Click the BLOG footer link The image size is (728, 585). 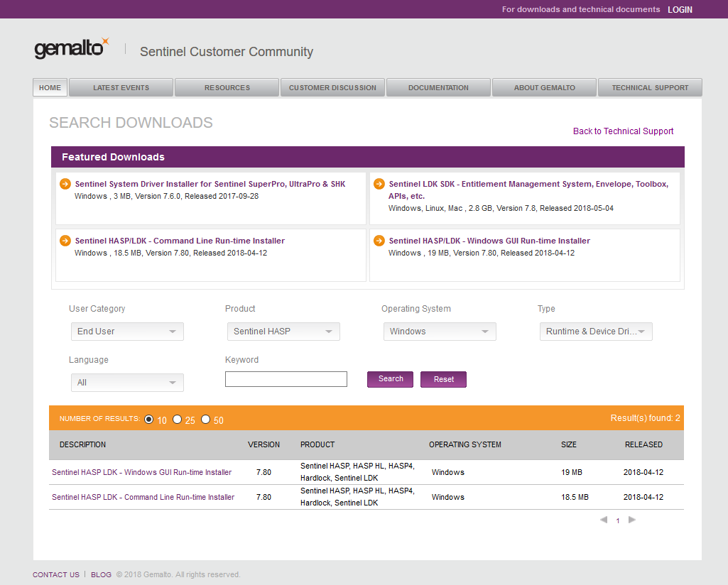(102, 574)
